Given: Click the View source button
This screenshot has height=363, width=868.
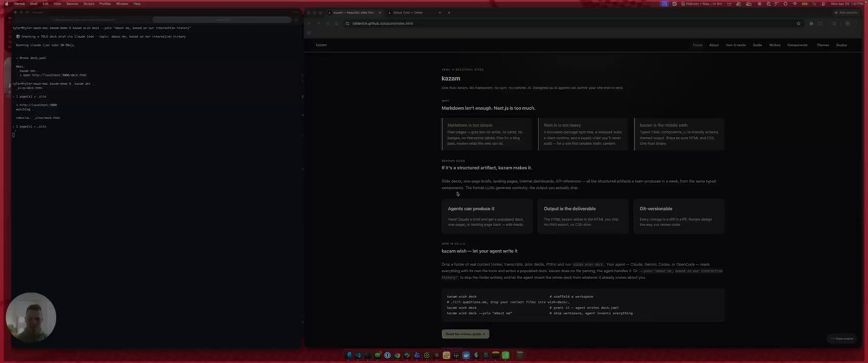Looking at the screenshot, I should [842, 339].
